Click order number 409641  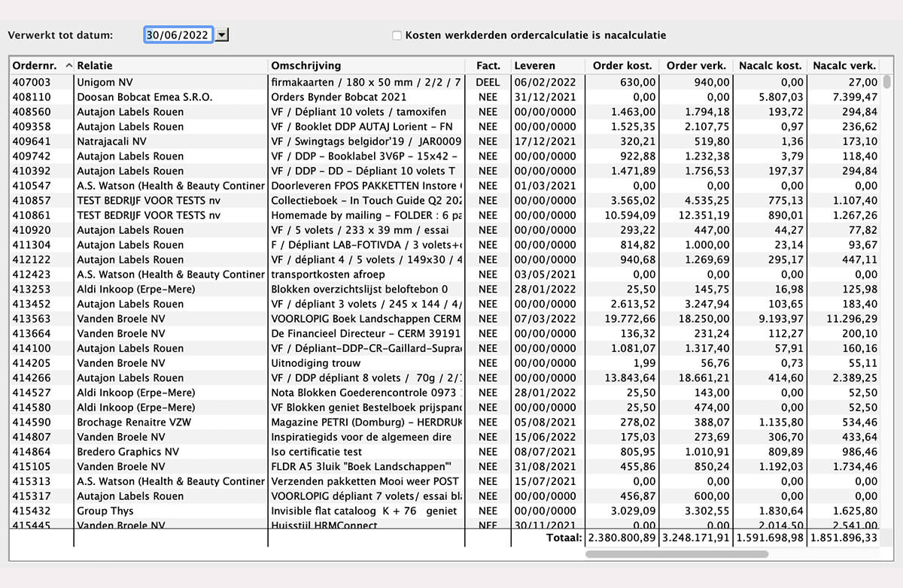point(32,141)
